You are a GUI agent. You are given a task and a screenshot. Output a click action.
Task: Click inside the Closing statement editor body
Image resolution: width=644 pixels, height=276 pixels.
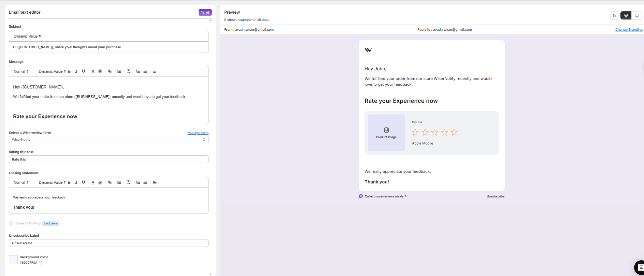[x=109, y=201]
